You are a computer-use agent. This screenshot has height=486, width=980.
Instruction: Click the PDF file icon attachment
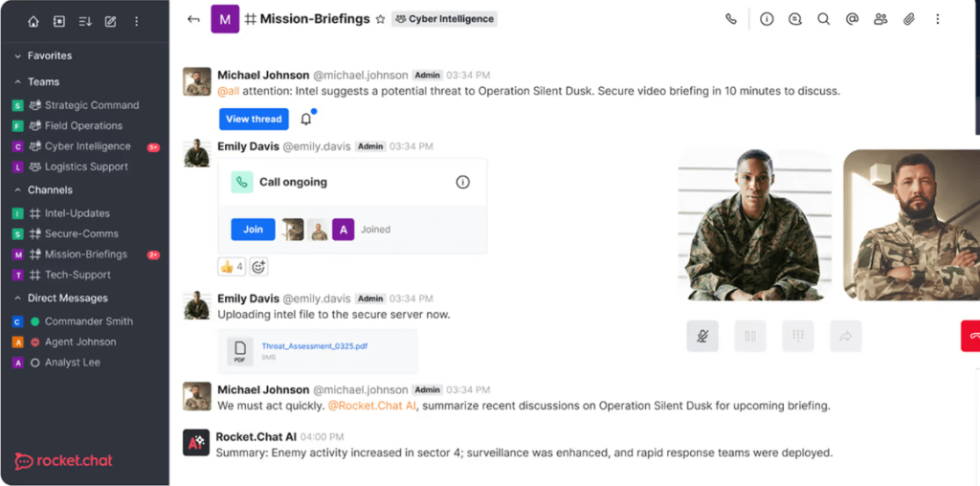click(240, 351)
